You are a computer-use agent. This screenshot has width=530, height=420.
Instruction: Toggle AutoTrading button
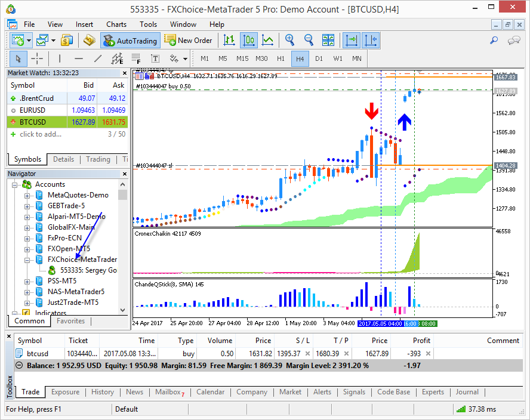(130, 41)
